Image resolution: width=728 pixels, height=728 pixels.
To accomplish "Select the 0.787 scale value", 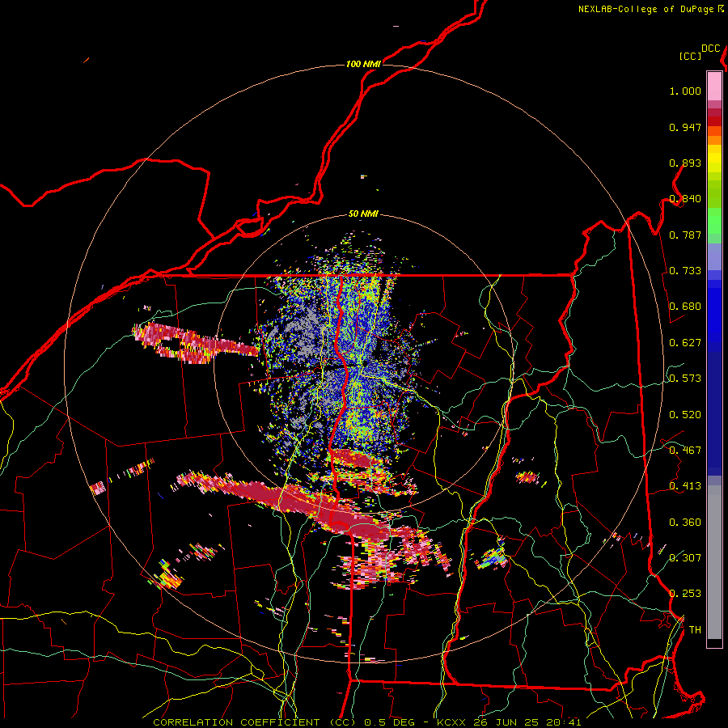I will click(x=685, y=235).
